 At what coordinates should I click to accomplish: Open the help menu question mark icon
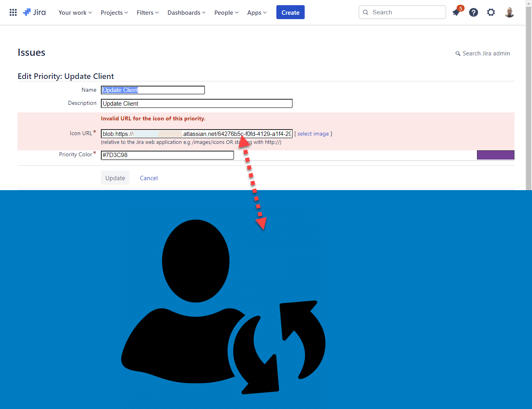[473, 12]
